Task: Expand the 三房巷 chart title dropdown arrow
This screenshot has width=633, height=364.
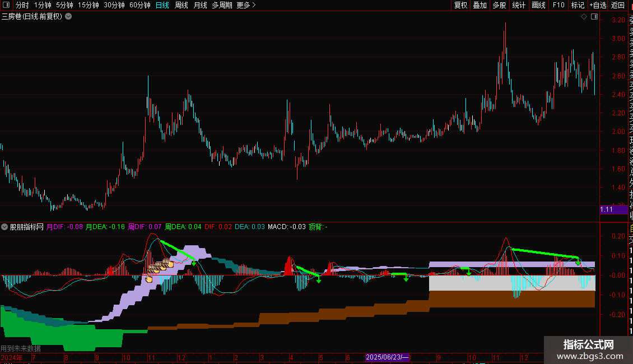Action: pyautogui.click(x=68, y=16)
